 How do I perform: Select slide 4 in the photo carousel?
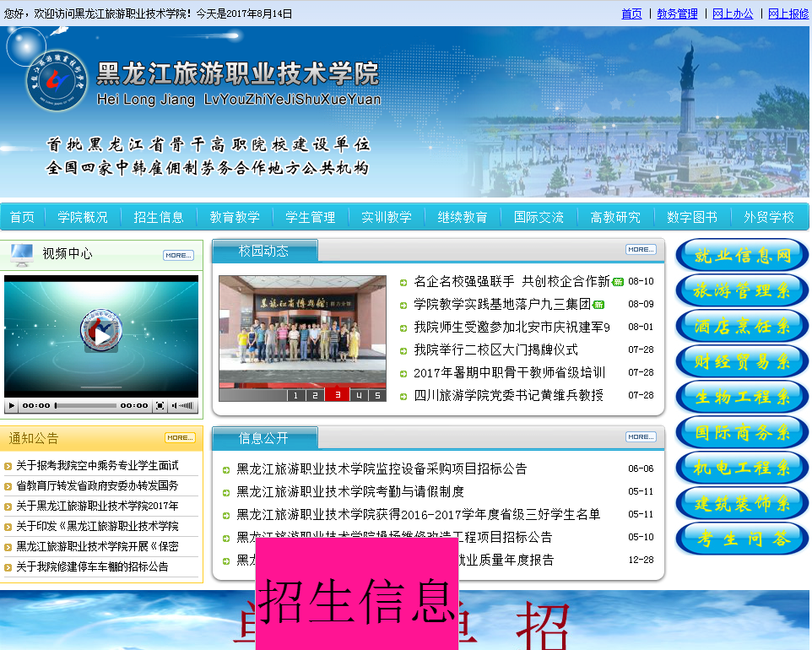[358, 395]
